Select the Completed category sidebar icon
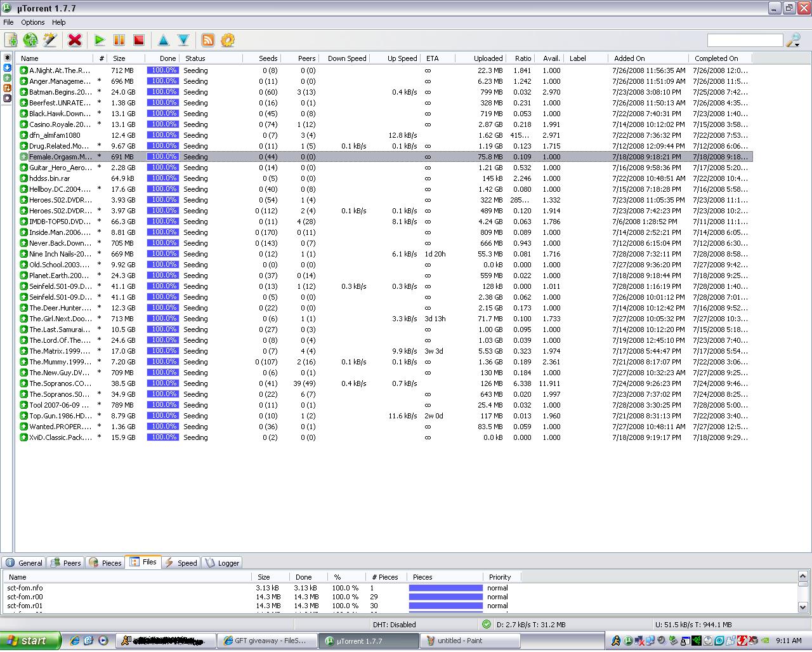 coord(8,78)
